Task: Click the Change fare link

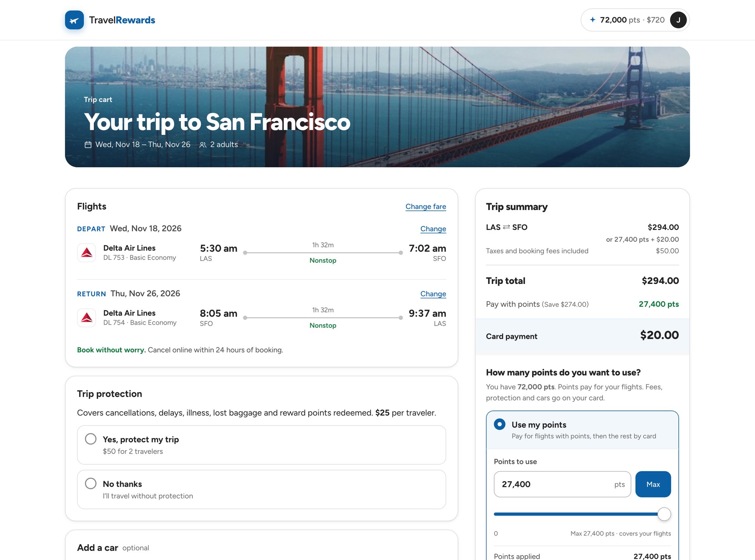Action: pyautogui.click(x=426, y=207)
